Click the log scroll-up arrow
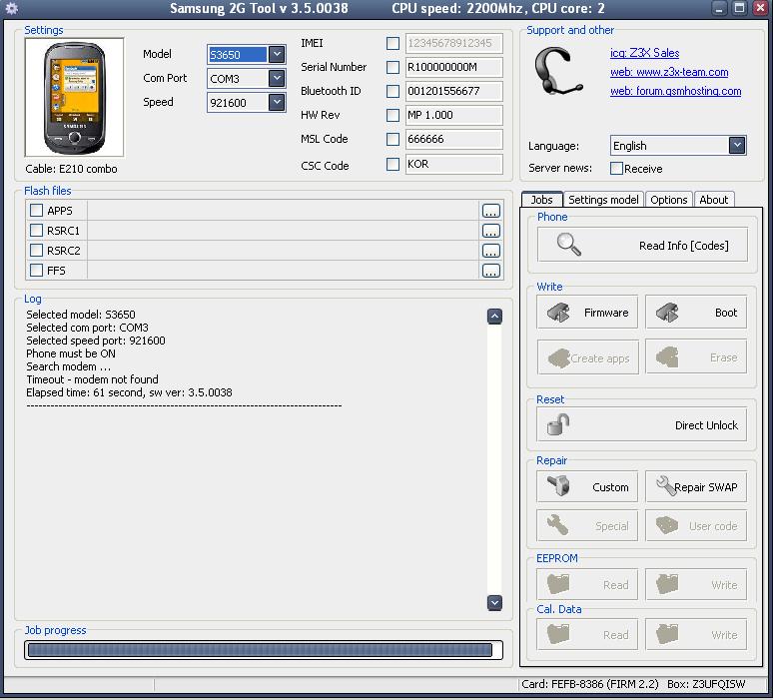 pyautogui.click(x=494, y=316)
